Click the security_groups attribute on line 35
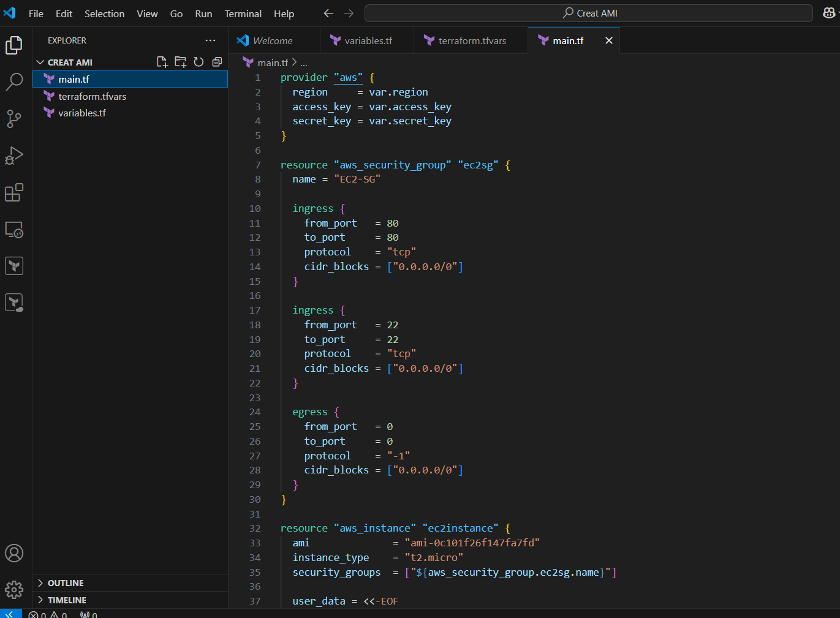 pos(336,572)
